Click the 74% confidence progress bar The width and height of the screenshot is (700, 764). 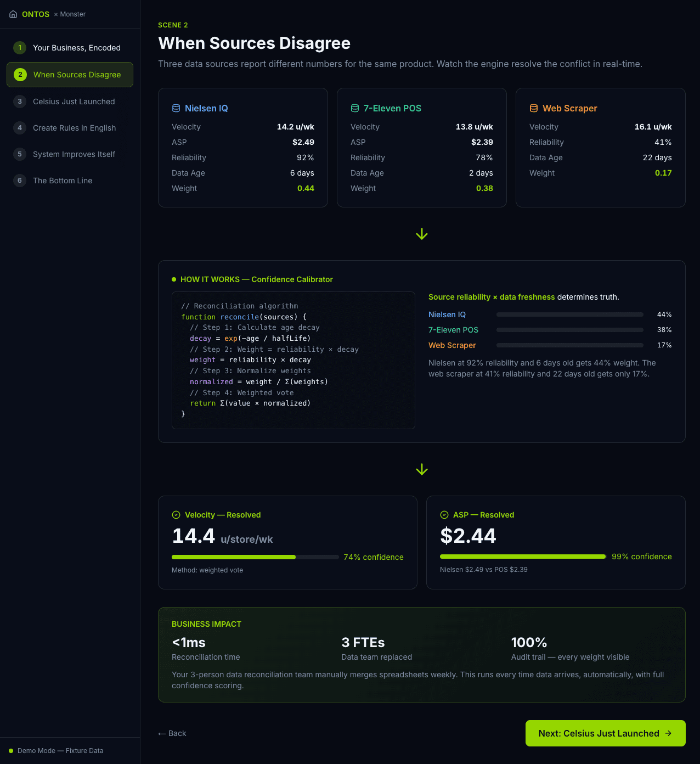pos(255,557)
